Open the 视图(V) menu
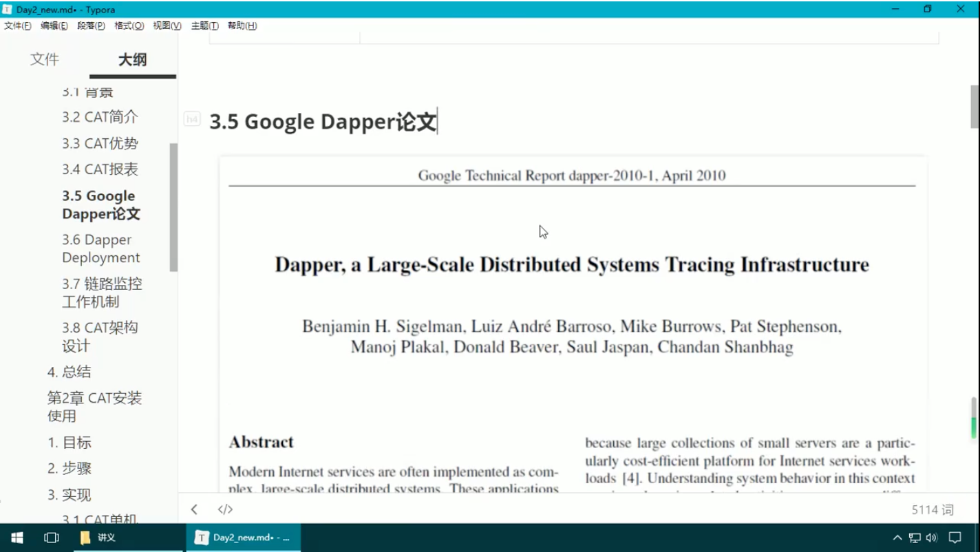 pos(167,25)
